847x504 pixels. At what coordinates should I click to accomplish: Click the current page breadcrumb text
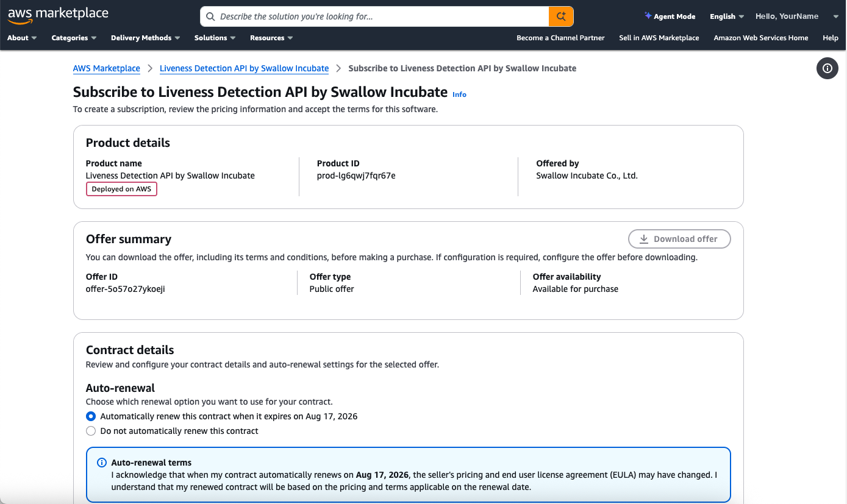coord(462,68)
